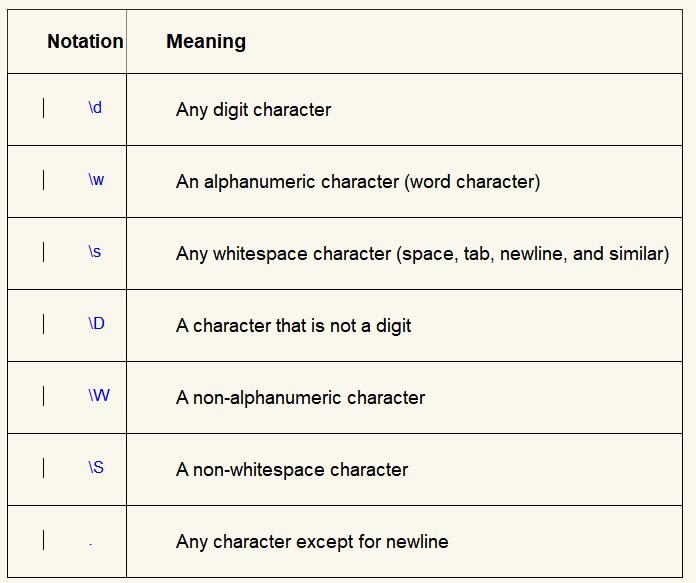Screen dimensions: 696x583
Task: Click the dot notation in last row
Action: pos(91,544)
